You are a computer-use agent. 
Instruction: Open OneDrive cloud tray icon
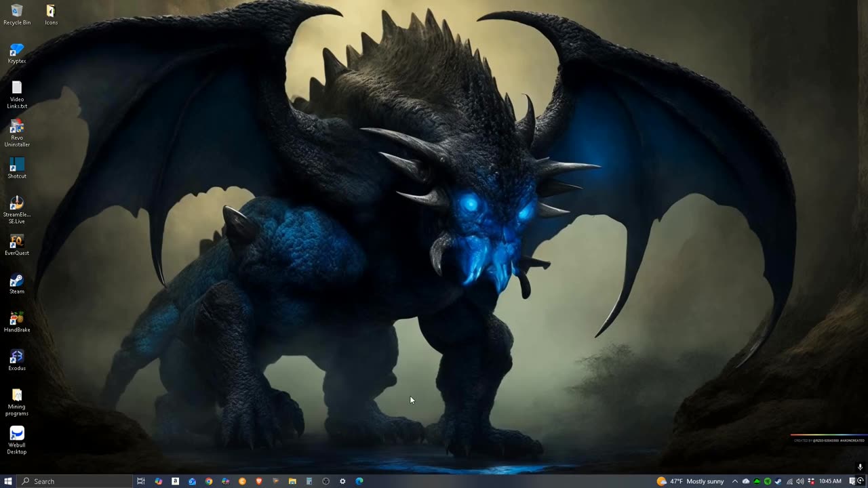pyautogui.click(x=746, y=481)
